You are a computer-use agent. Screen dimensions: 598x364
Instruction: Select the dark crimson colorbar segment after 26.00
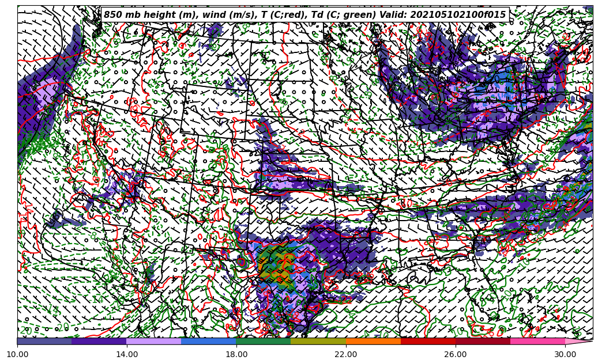(x=483, y=342)
